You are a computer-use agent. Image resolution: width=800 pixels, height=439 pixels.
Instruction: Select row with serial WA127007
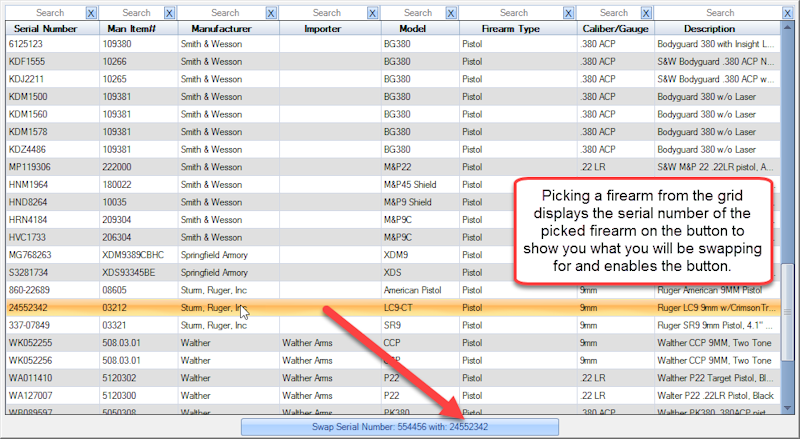click(x=393, y=396)
